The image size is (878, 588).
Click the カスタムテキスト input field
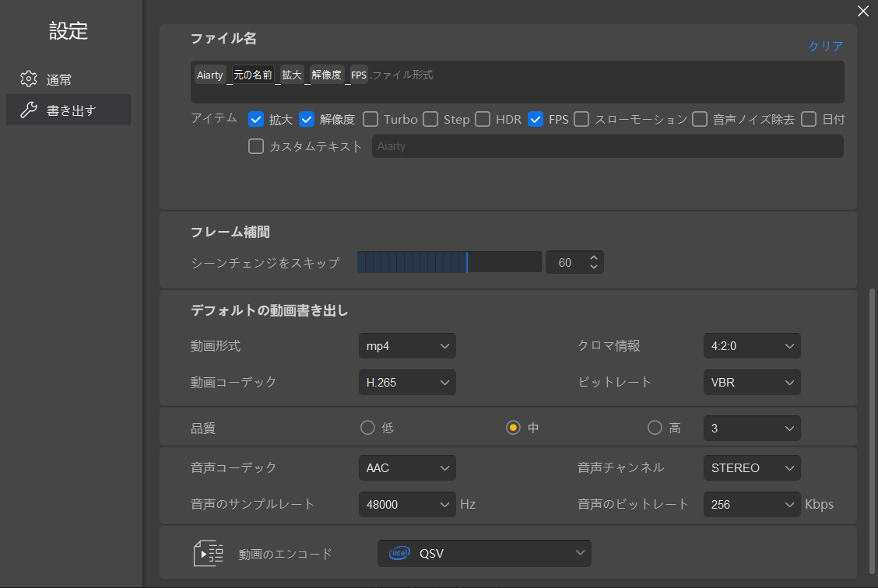click(607, 146)
